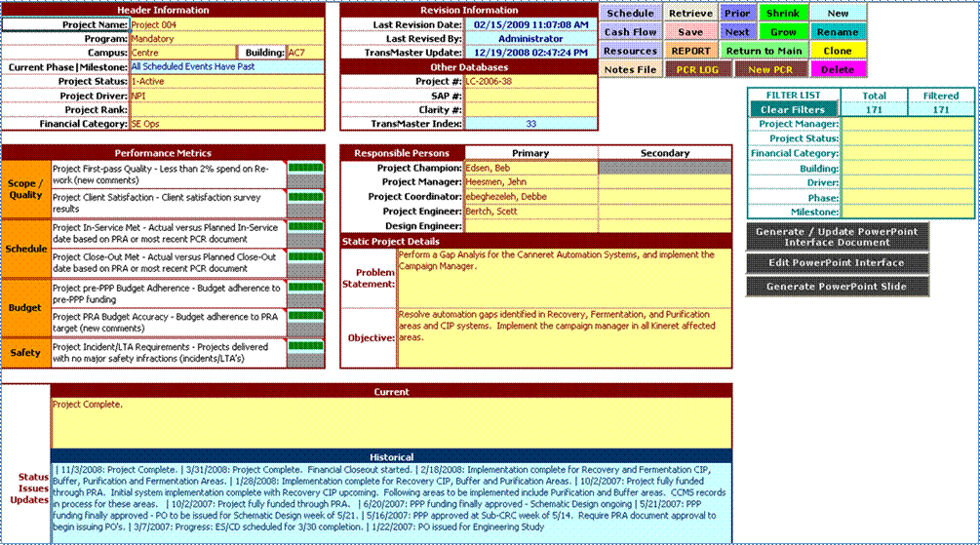Click the Last Revised By Administrator cell
The image size is (980, 545).
pos(530,39)
